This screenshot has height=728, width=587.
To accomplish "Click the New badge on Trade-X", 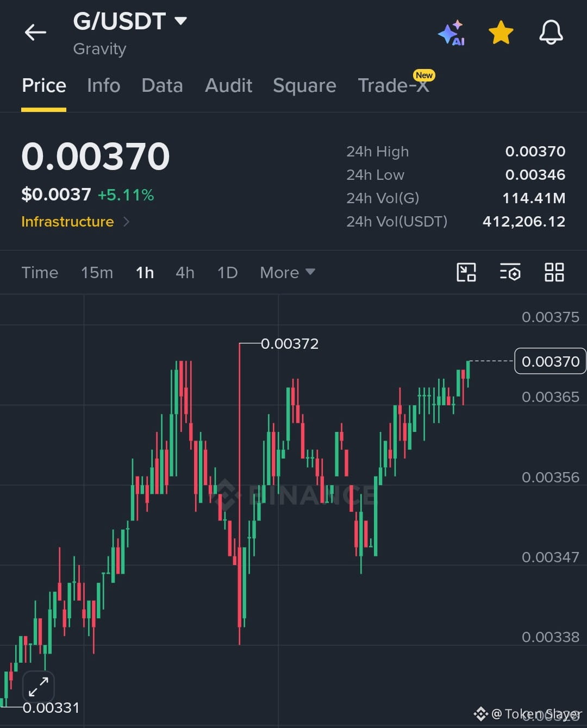I will point(424,75).
